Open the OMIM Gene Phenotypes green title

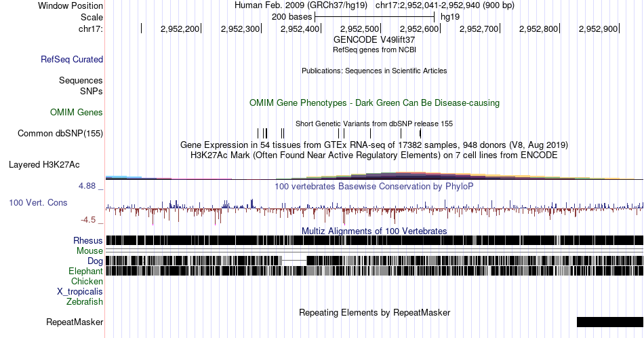(374, 102)
